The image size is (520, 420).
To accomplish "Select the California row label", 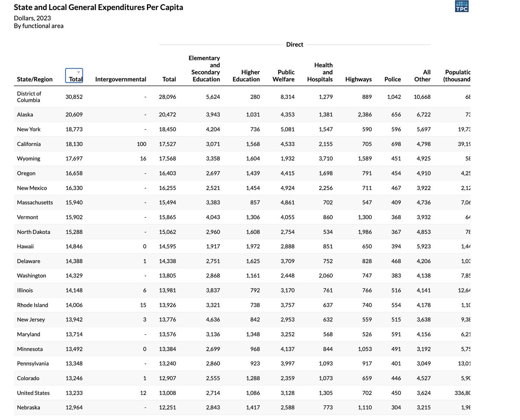I will (x=29, y=144).
